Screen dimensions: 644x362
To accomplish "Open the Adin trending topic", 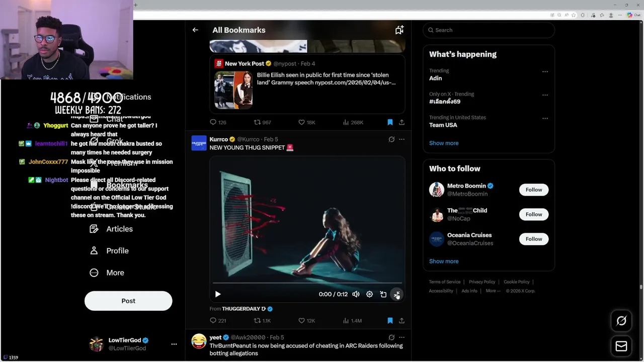I will pos(436,78).
